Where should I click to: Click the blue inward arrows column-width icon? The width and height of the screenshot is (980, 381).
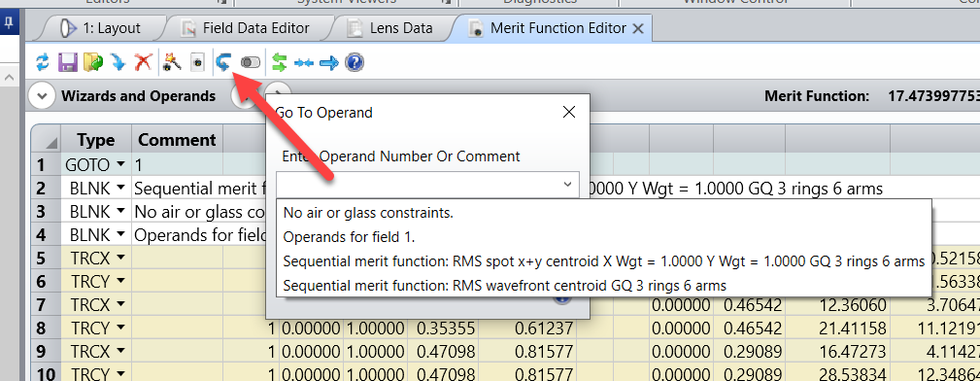click(x=304, y=62)
